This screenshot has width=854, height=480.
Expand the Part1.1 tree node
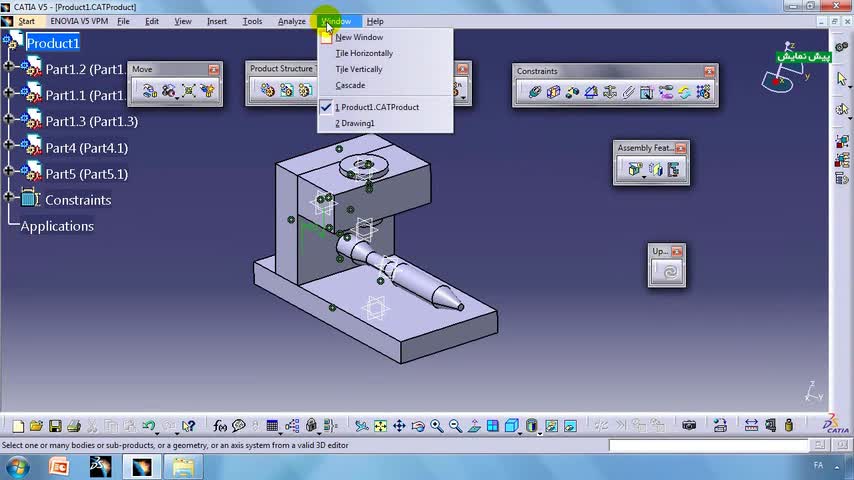tap(8, 93)
